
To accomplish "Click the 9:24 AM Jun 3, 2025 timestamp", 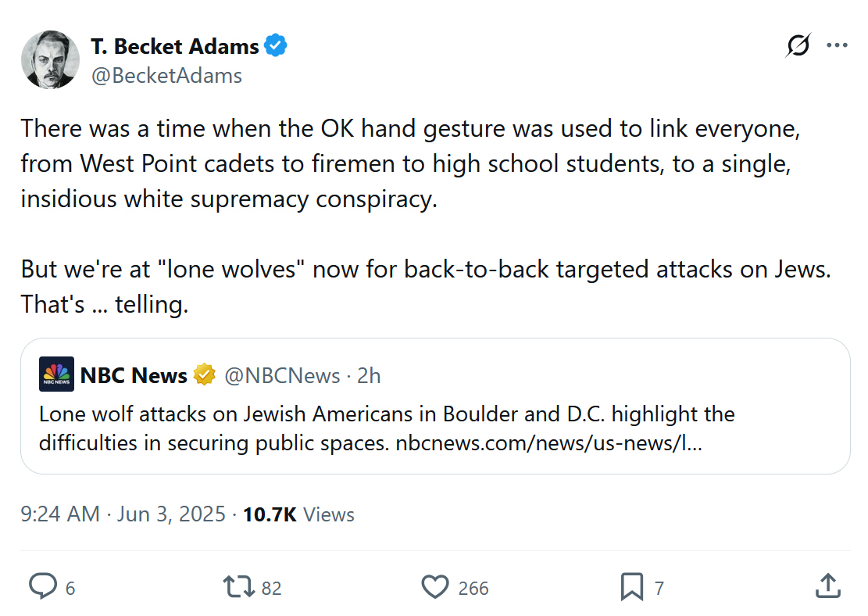I will tap(123, 514).
